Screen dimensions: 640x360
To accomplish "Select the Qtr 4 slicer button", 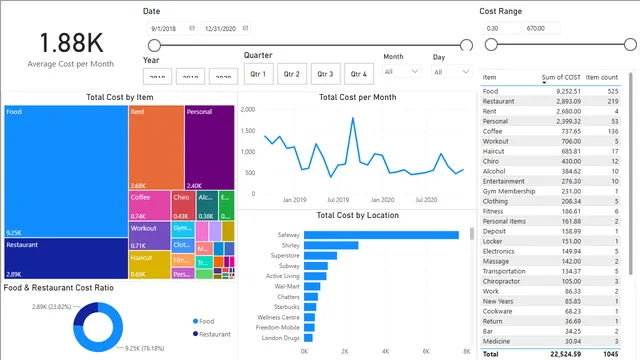I will coord(359,74).
